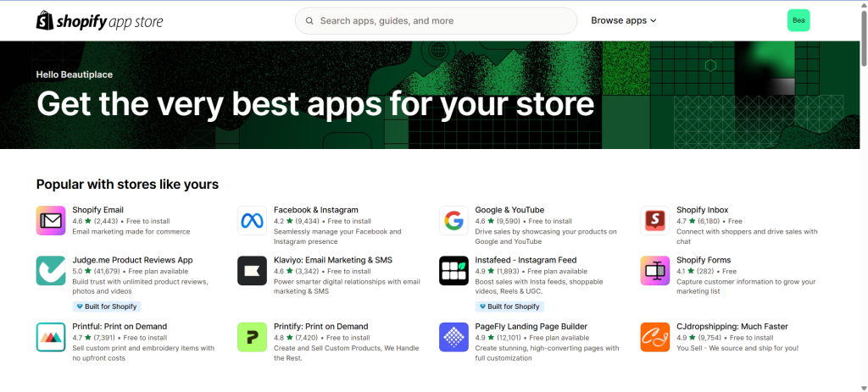
Task: Select the Shopify Inbox app icon
Action: 654,220
